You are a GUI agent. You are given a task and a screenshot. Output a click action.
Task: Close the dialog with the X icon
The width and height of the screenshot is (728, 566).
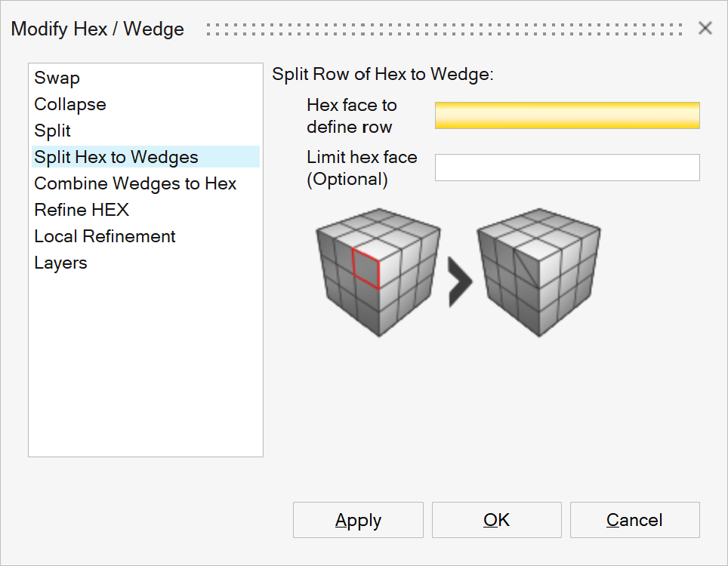click(705, 29)
